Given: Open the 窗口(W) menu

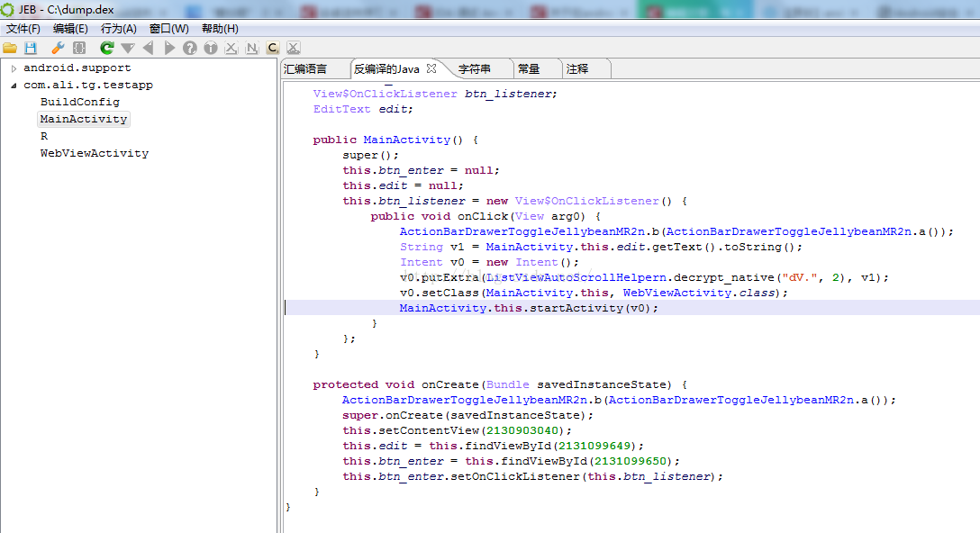Looking at the screenshot, I should coord(168,29).
